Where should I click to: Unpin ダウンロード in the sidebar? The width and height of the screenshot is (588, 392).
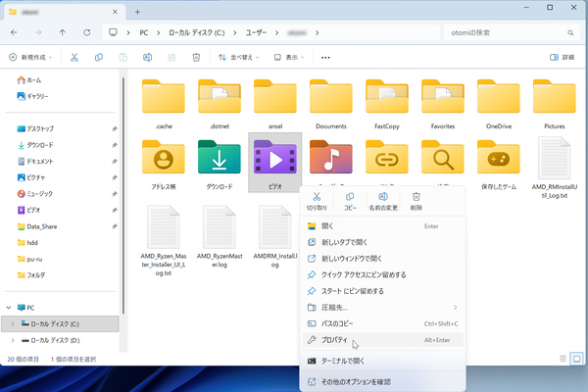pyautogui.click(x=115, y=145)
